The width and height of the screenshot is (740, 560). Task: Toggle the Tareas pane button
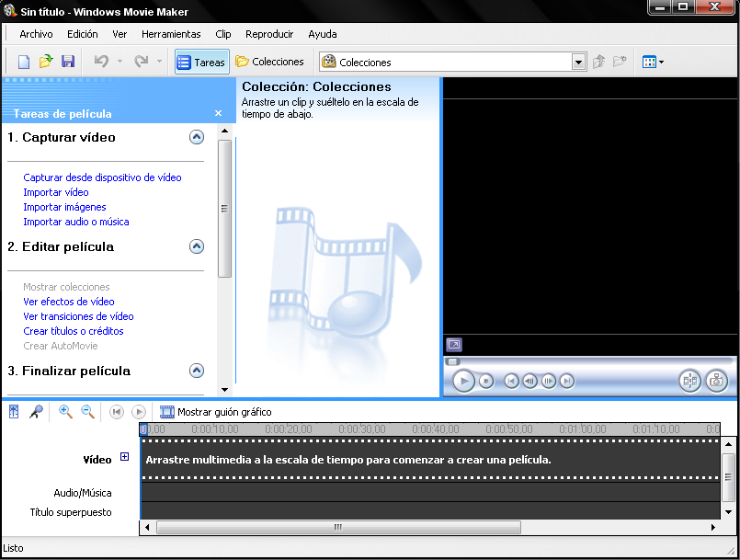point(202,62)
